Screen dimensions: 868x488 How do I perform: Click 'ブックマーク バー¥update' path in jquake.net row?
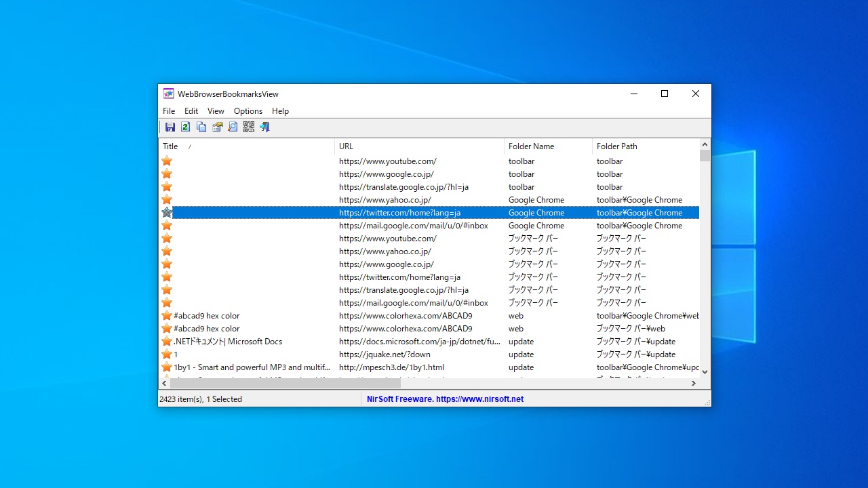(636, 354)
